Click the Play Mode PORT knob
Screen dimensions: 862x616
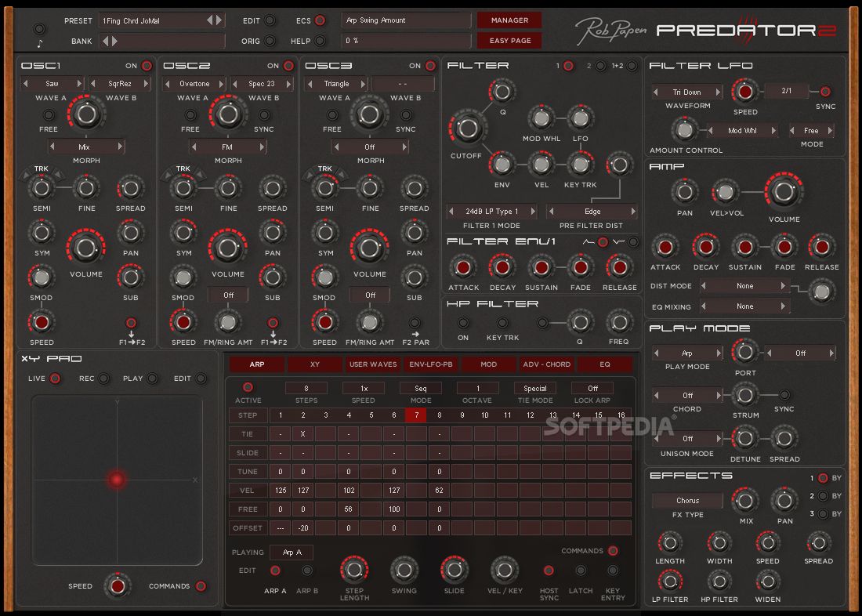(744, 352)
